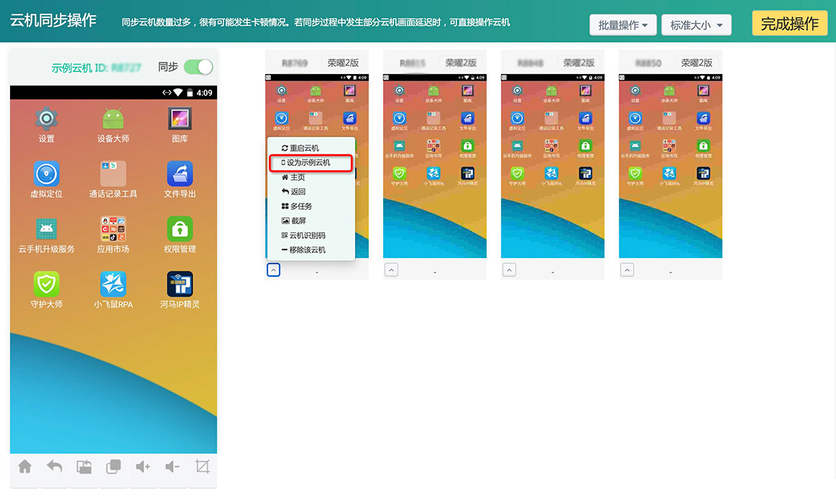The image size is (836, 504).
Task: Click the third cloud phone screen thumbnail
Action: coord(552,165)
